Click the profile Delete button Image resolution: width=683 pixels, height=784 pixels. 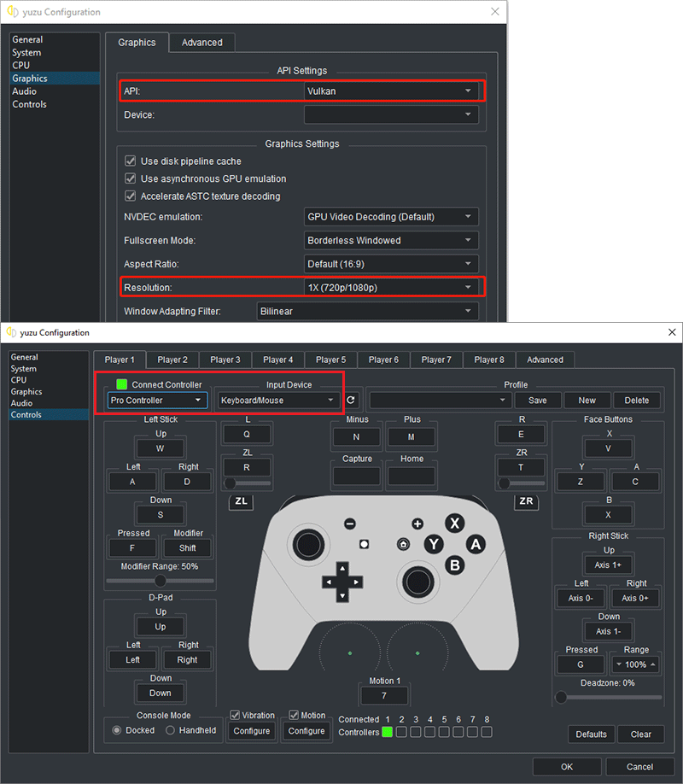coord(637,400)
